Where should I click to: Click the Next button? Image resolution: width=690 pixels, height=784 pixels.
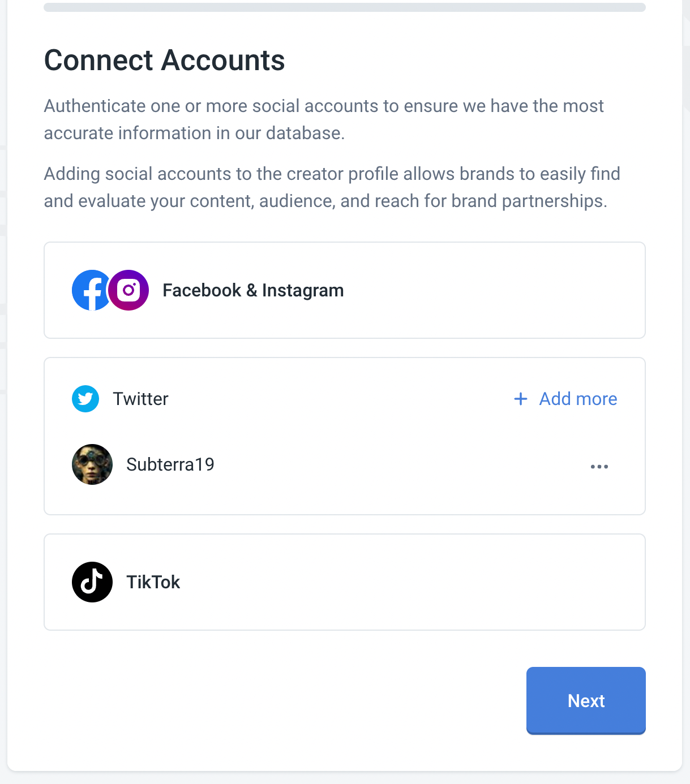586,701
